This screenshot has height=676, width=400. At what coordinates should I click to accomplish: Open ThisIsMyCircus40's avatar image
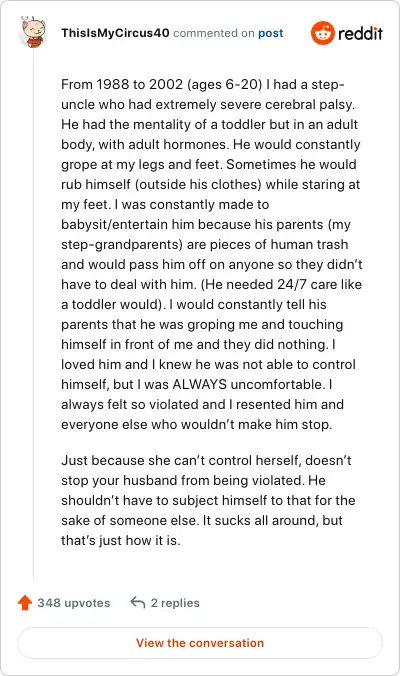tap(32, 31)
